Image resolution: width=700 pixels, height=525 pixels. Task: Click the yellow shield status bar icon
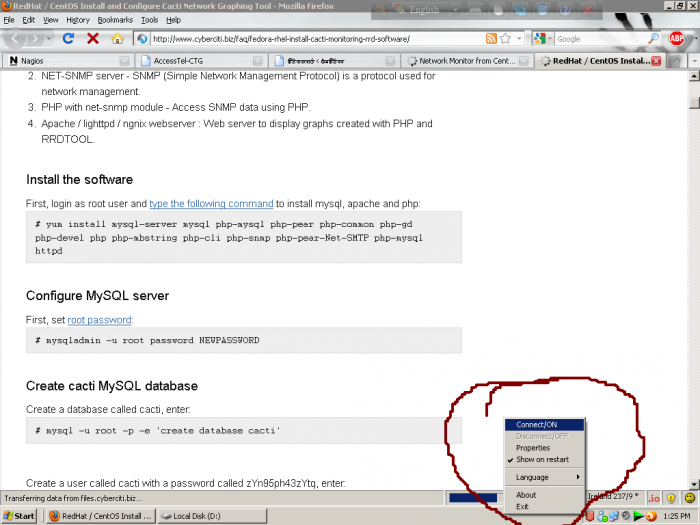(x=671, y=498)
